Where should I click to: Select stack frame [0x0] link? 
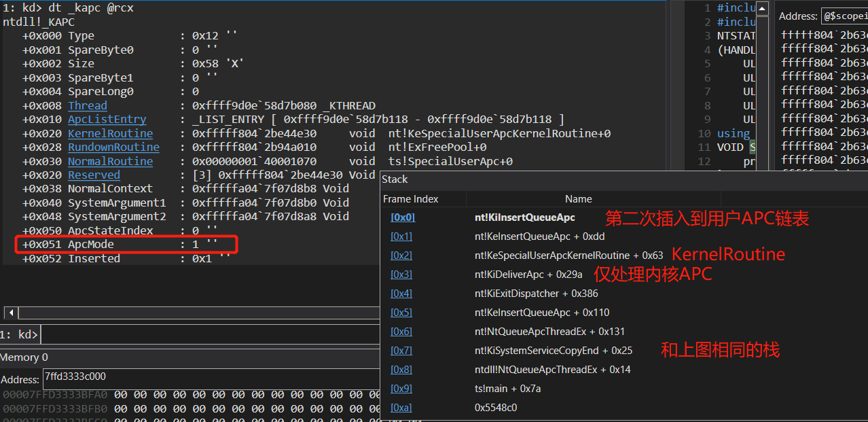pyautogui.click(x=403, y=217)
